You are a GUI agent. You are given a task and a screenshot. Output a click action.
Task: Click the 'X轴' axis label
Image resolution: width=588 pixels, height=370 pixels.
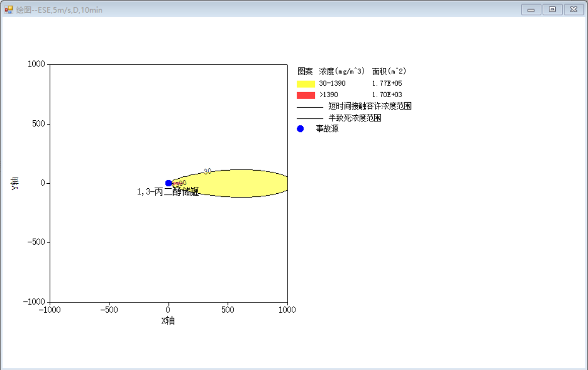click(x=168, y=321)
